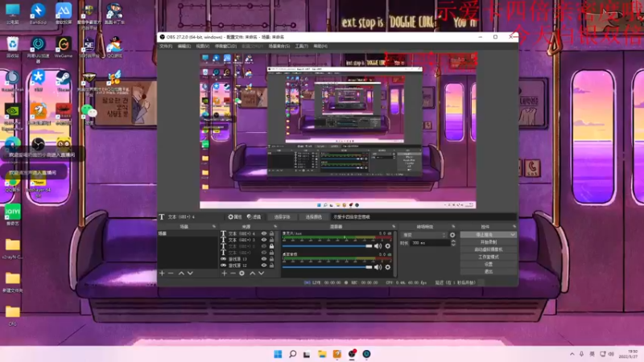
Task: Lock the 游戏源 13 source
Action: click(271, 259)
